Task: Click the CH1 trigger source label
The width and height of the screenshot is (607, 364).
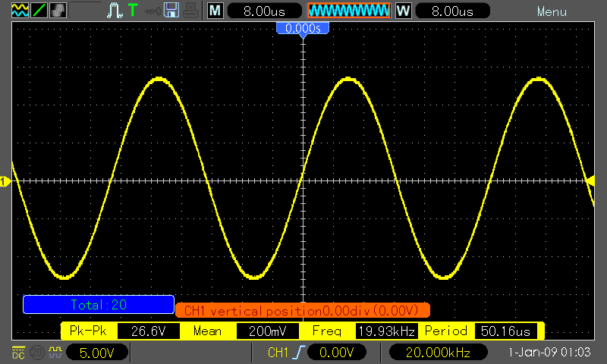Action: 278,353
